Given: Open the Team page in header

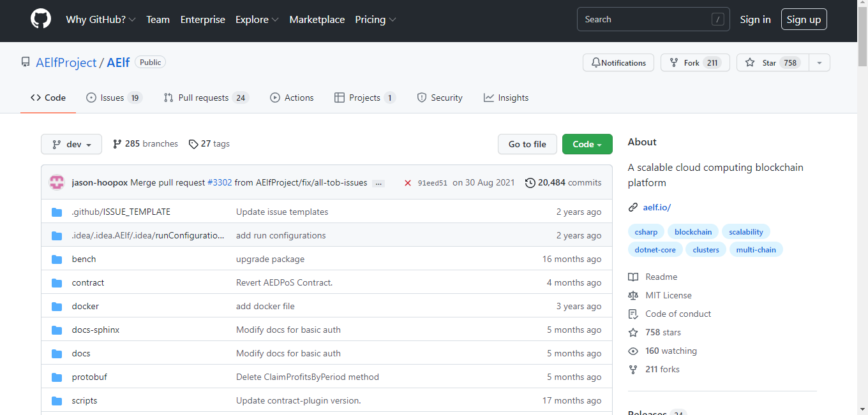Looking at the screenshot, I should click(158, 20).
